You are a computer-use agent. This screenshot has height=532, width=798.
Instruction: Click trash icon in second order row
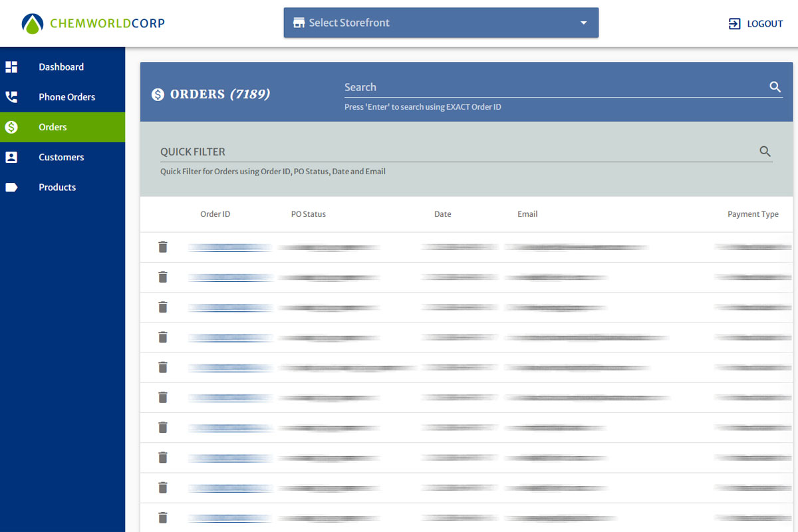click(x=163, y=277)
